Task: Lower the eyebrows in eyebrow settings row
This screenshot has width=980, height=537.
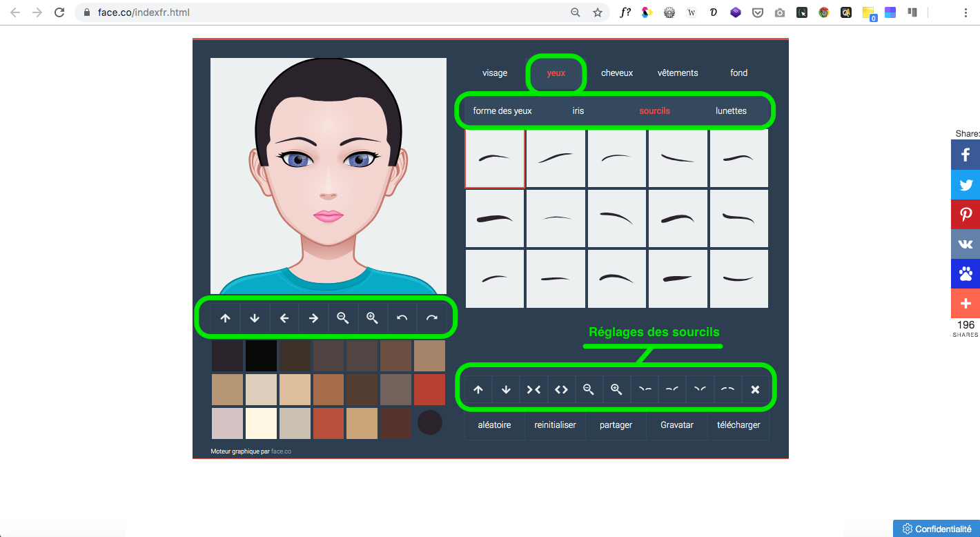Action: (506, 389)
